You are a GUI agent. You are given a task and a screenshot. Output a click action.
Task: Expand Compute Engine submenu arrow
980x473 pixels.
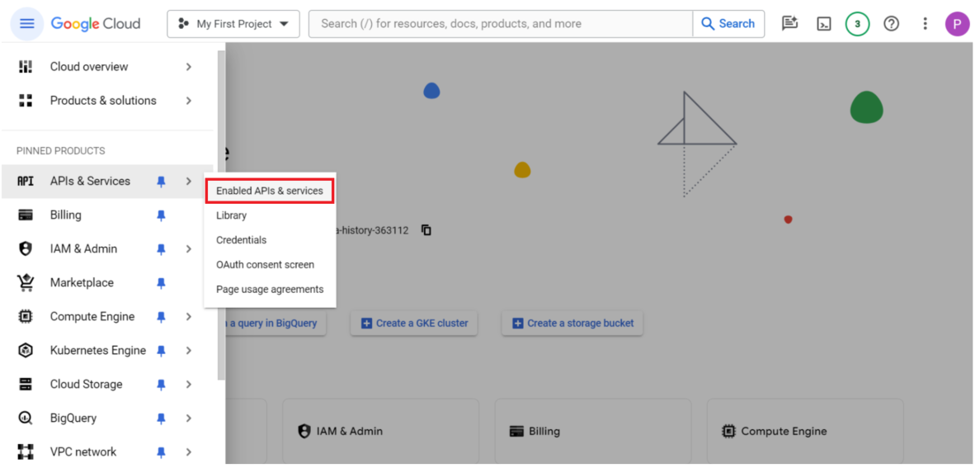pyautogui.click(x=189, y=317)
